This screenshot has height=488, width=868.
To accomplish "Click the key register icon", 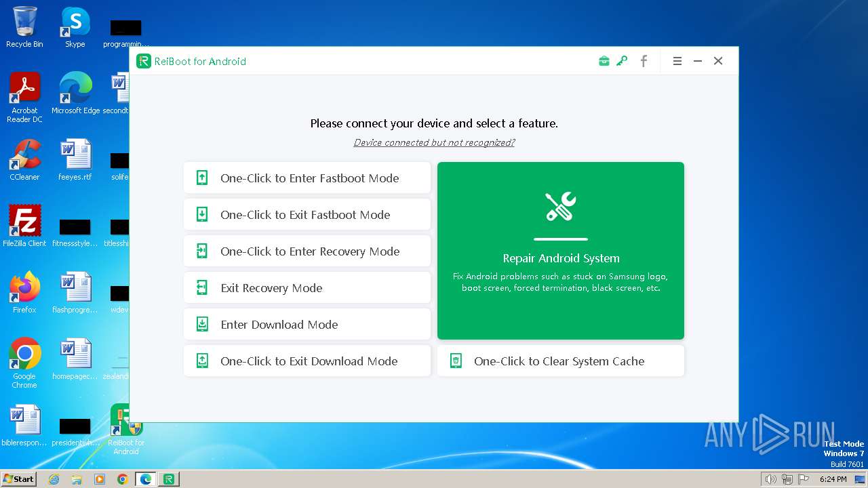I will [x=622, y=61].
